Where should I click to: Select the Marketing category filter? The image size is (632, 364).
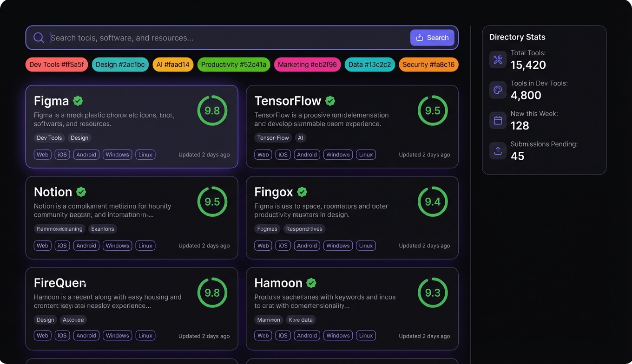[x=307, y=65]
